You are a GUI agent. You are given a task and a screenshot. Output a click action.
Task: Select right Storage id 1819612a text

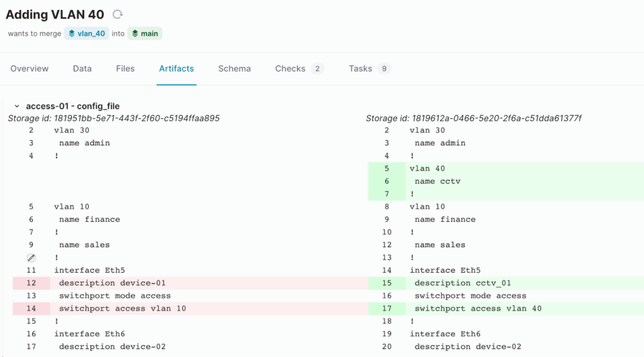474,118
